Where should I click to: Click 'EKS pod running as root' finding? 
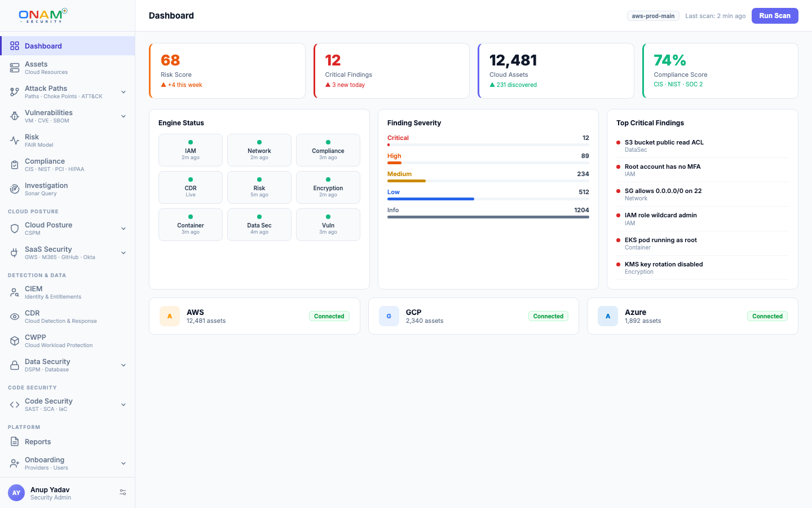703,243
